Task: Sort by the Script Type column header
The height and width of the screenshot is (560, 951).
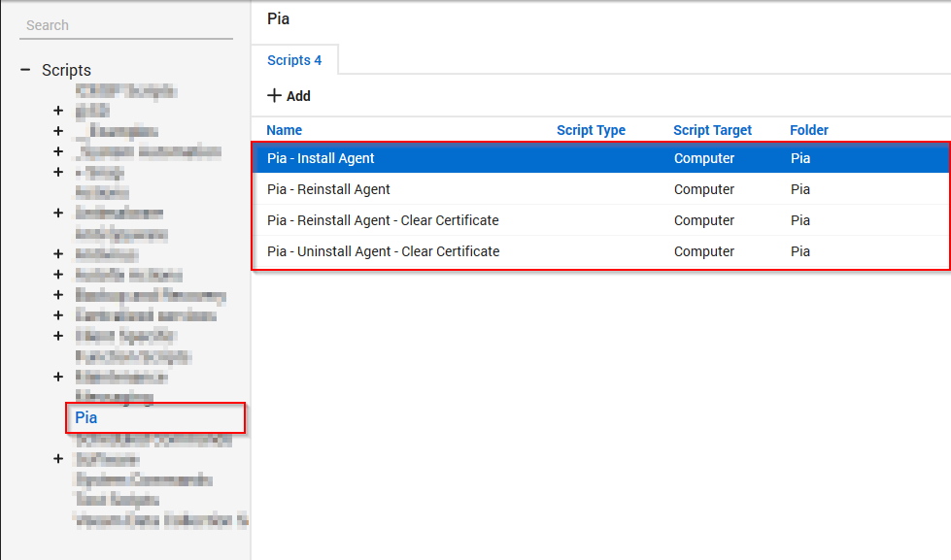Action: coord(591,130)
